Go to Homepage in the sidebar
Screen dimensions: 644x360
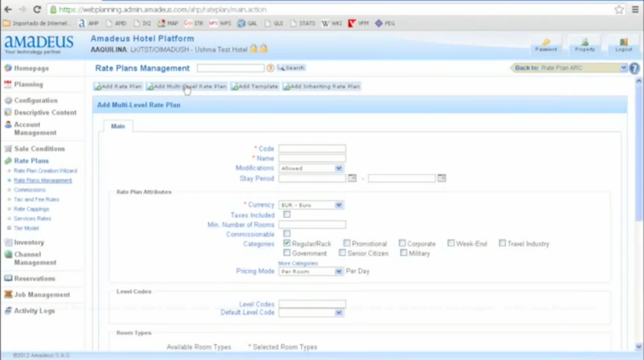tap(31, 68)
